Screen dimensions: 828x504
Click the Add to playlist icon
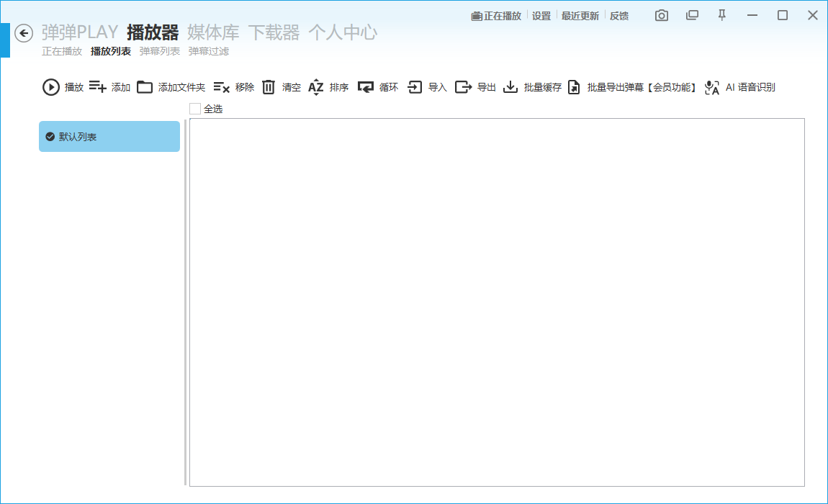pos(98,87)
